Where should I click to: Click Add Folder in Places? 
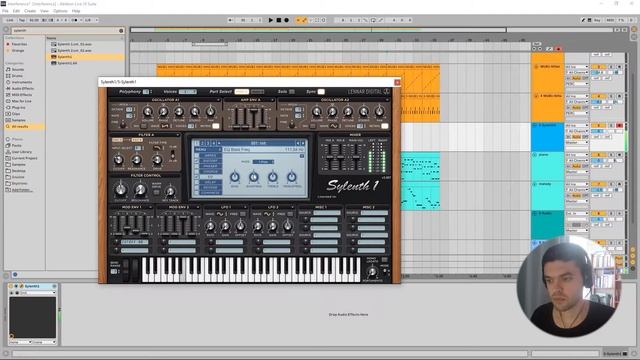click(22, 190)
